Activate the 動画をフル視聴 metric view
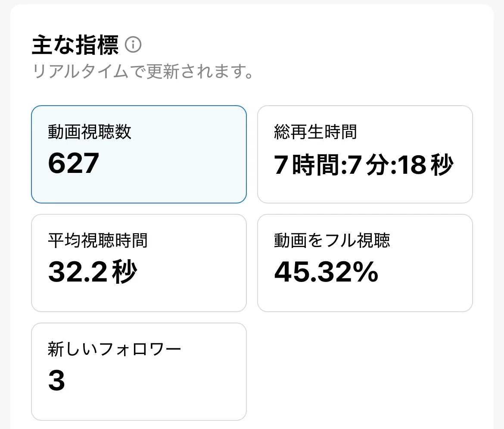 click(365, 263)
